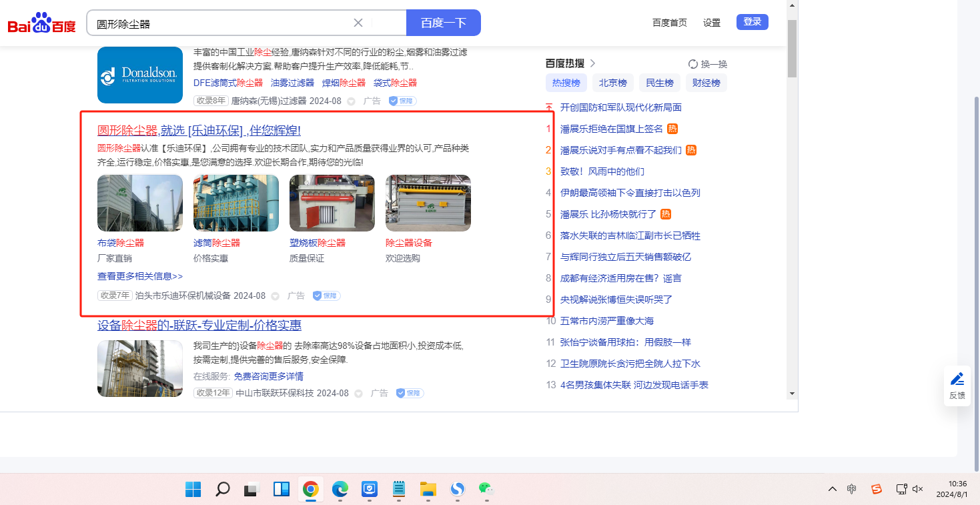Screen dimensions: 980x505
Task: Click the 保障 badge for 唐纳森(无锡)过滤器
Action: click(x=402, y=101)
